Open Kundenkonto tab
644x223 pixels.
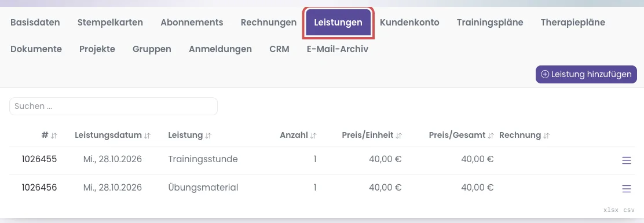tap(409, 23)
